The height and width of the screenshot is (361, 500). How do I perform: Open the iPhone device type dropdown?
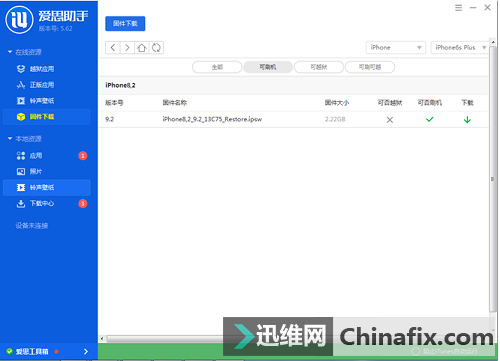396,47
